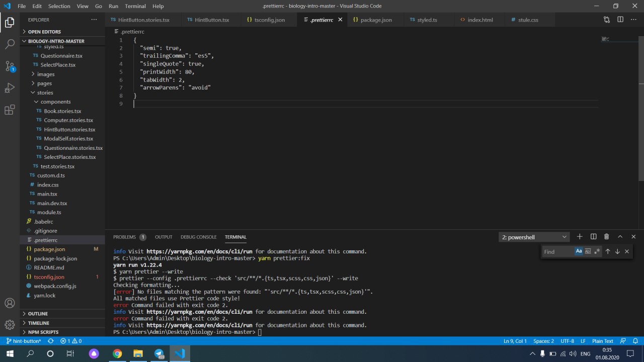Switch to the Output panel tab

(x=164, y=237)
